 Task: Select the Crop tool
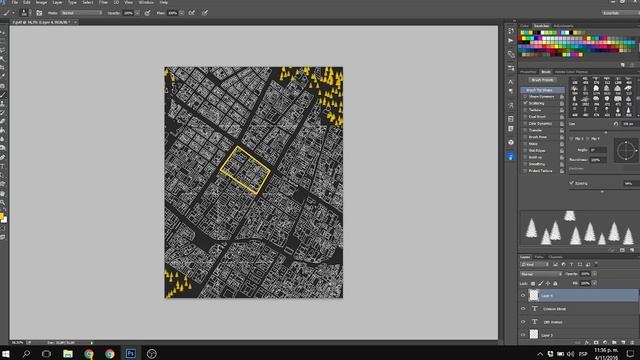click(x=3, y=68)
